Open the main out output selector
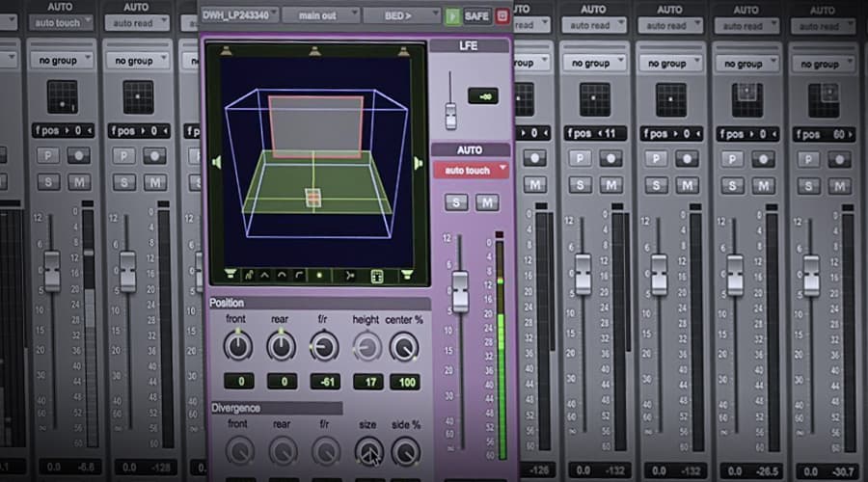This screenshot has width=868, height=482. (x=321, y=15)
